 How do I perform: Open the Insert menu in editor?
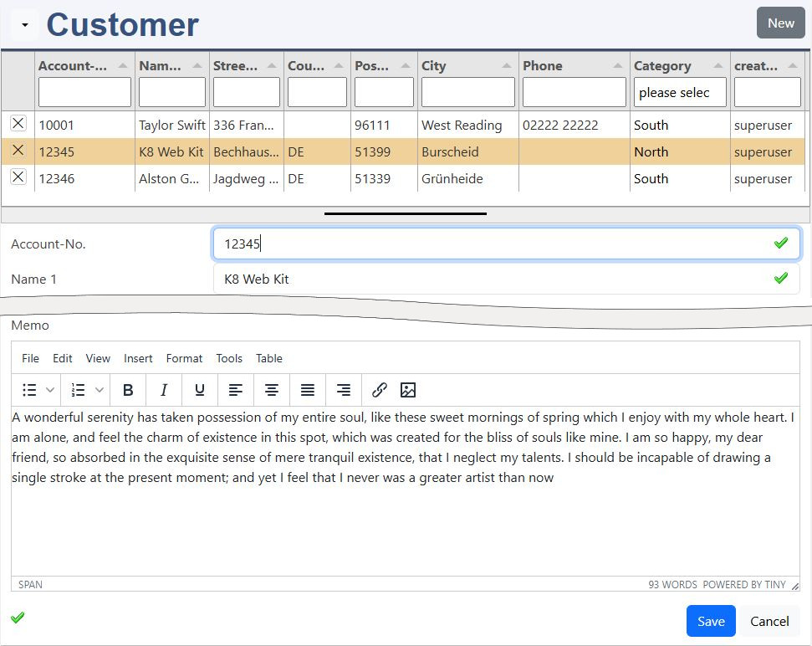tap(138, 358)
